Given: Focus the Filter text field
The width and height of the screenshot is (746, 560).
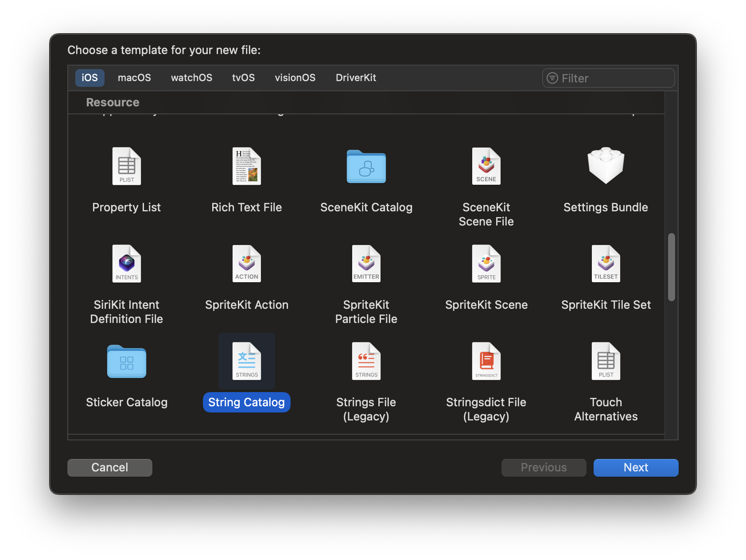Looking at the screenshot, I should coord(609,78).
